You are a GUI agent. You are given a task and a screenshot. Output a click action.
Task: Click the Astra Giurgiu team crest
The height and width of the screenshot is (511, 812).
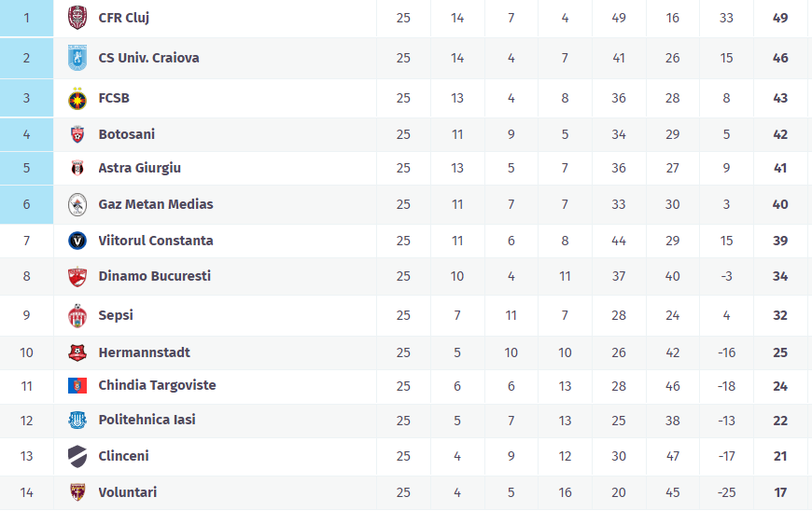click(77, 169)
